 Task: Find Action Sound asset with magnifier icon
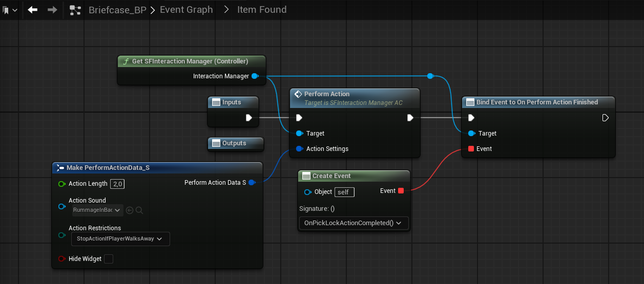tap(139, 210)
